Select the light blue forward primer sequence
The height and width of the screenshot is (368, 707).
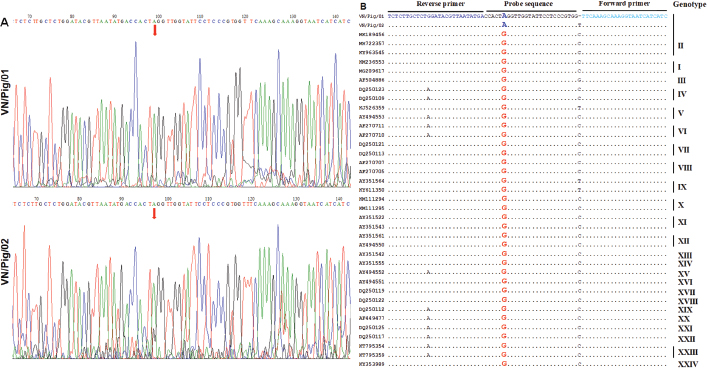(x=625, y=16)
